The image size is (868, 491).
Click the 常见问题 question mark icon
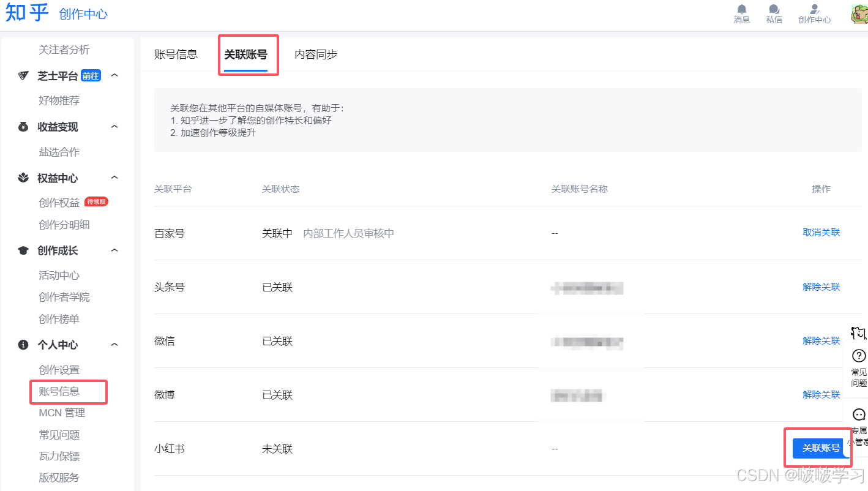point(859,356)
